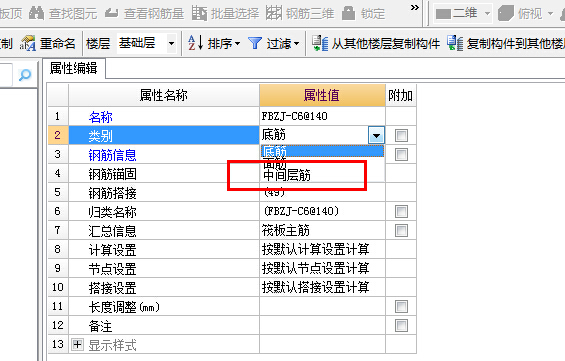Expand the 显示样式 row
This screenshot has width=565, height=361.
click(x=77, y=344)
